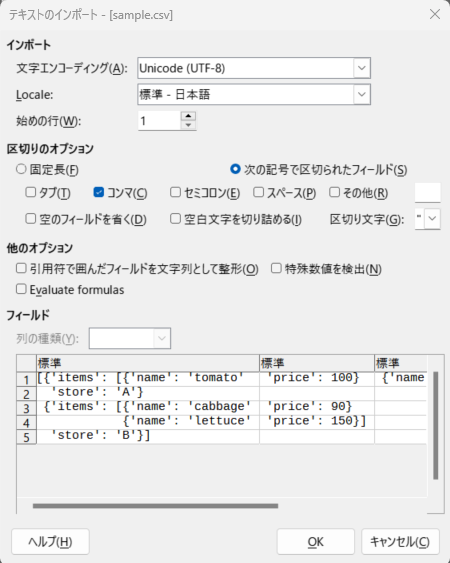Enable the タブ checkbox
The height and width of the screenshot is (563, 450).
tap(31, 192)
